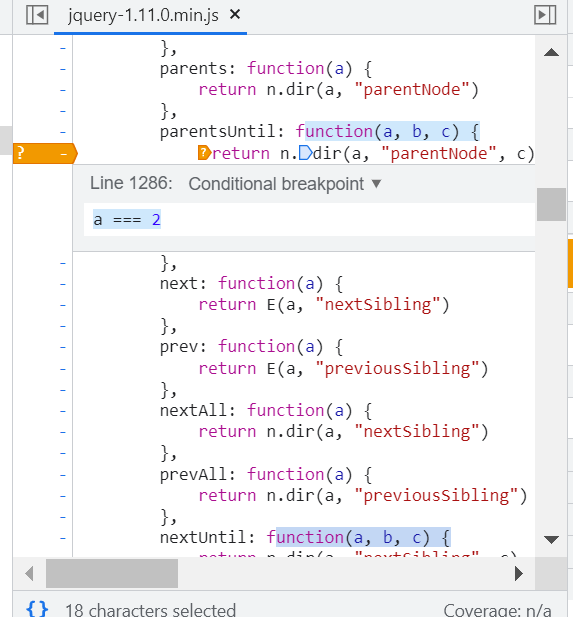Click the 'parentsUntil: function(a, b, c)' line
Viewport: 573px width, 617px height.
320,132
